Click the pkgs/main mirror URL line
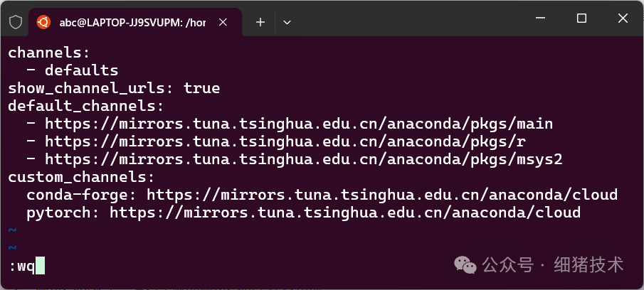 point(299,124)
